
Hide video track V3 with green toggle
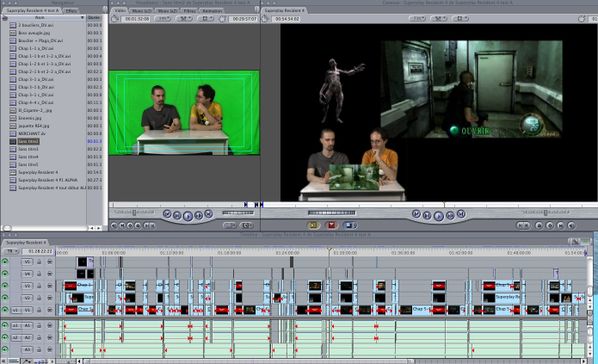click(5, 285)
